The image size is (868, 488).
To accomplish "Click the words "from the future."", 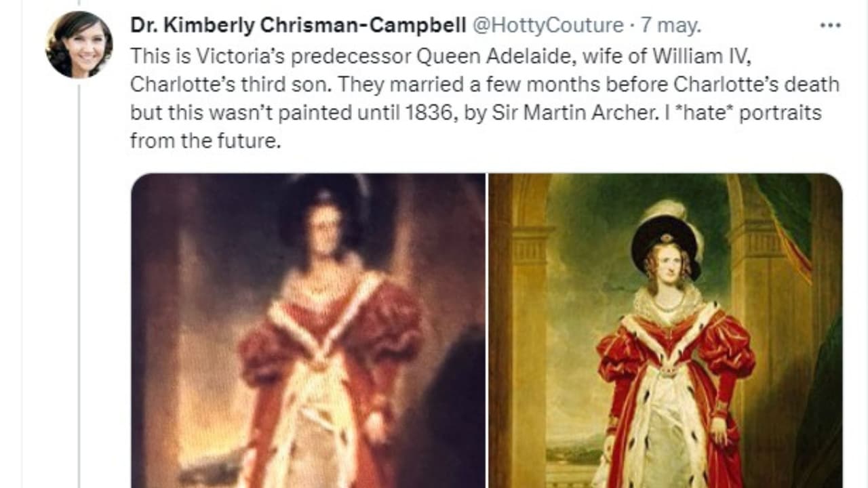I will coord(205,141).
